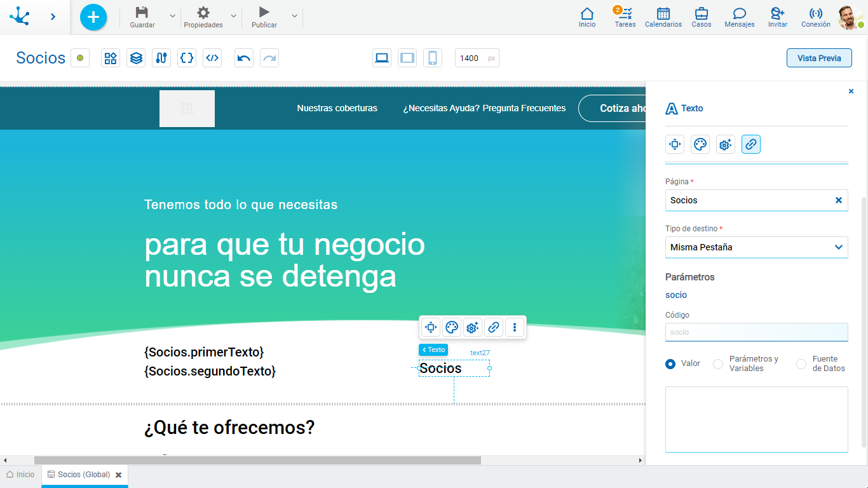Clear the Página field value Socios
The height and width of the screenshot is (488, 868).
838,200
